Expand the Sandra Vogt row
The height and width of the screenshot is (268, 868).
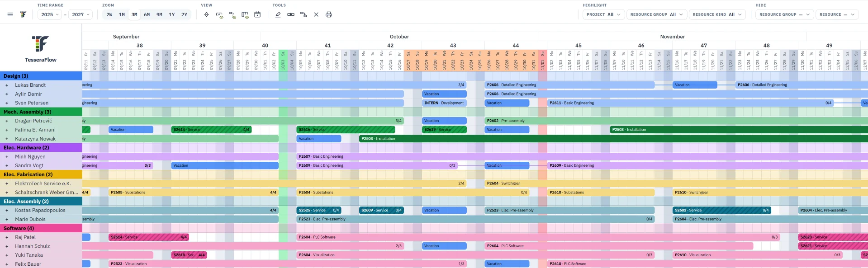(7, 165)
